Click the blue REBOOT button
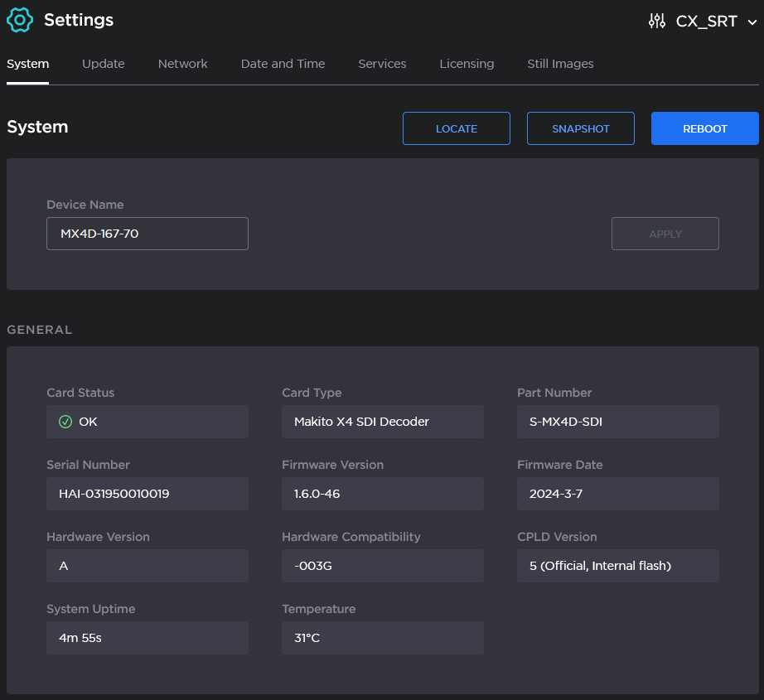 [704, 128]
